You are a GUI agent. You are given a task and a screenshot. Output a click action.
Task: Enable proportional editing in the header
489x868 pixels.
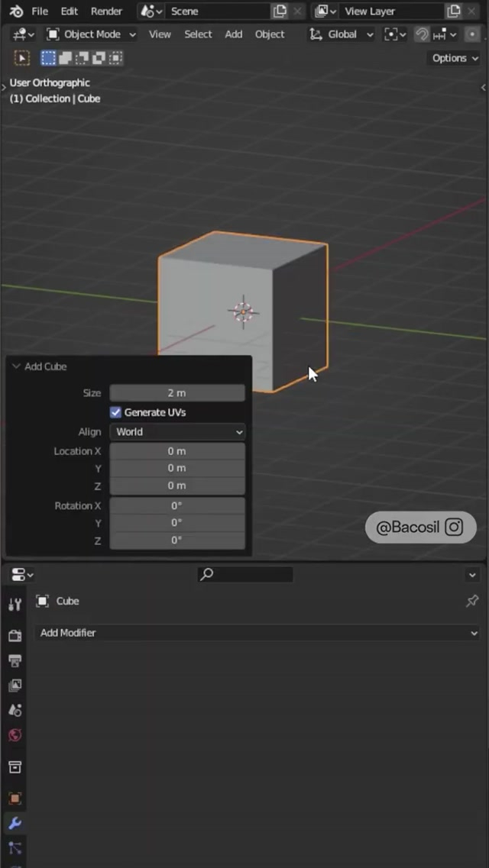tap(471, 34)
